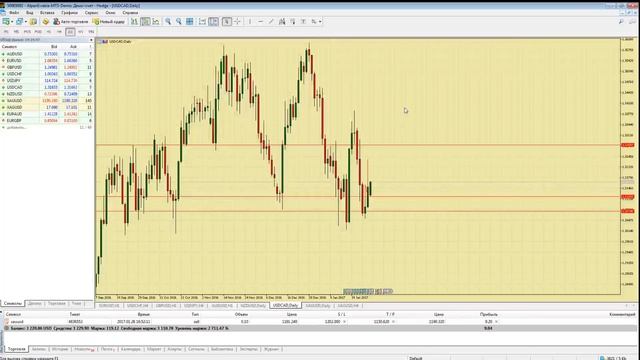This screenshot has height=360, width=640.
Task: Toggle the auto scroll chart icon
Action: point(202,21)
